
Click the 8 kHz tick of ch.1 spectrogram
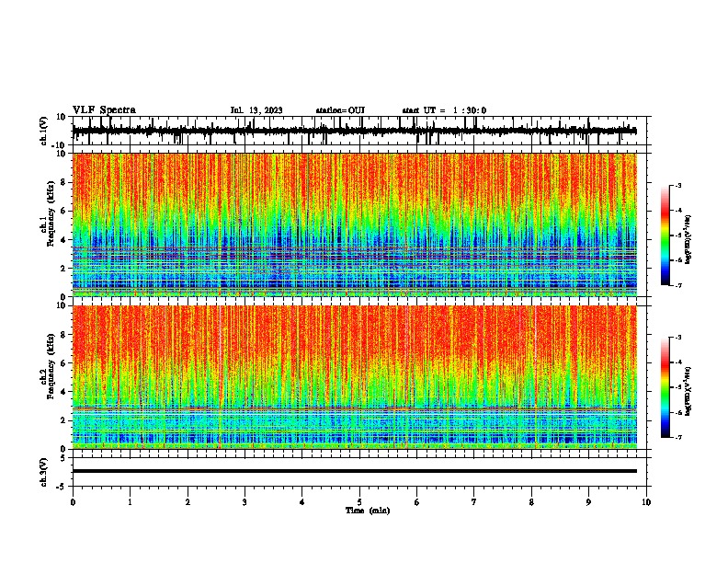pyautogui.click(x=64, y=182)
